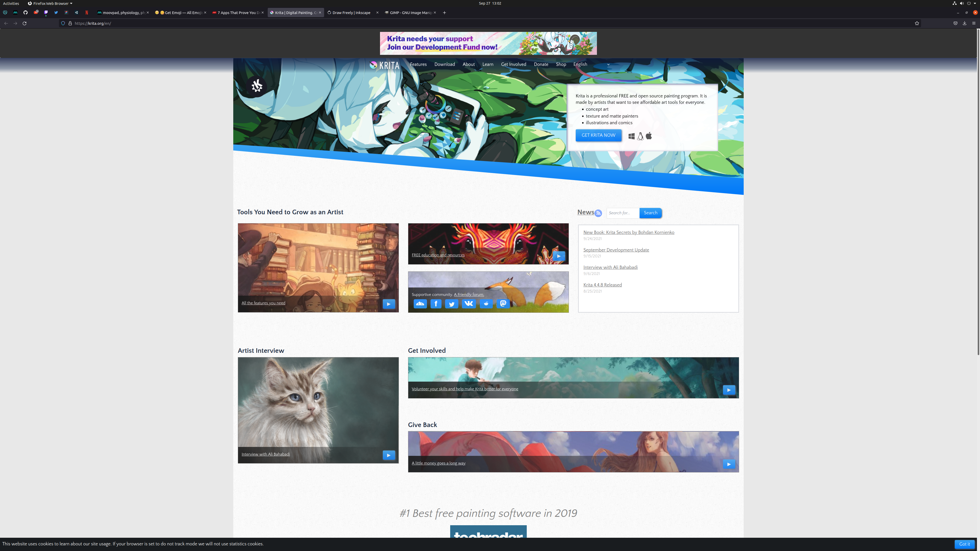Open the pinned Figma tab

pos(66,12)
